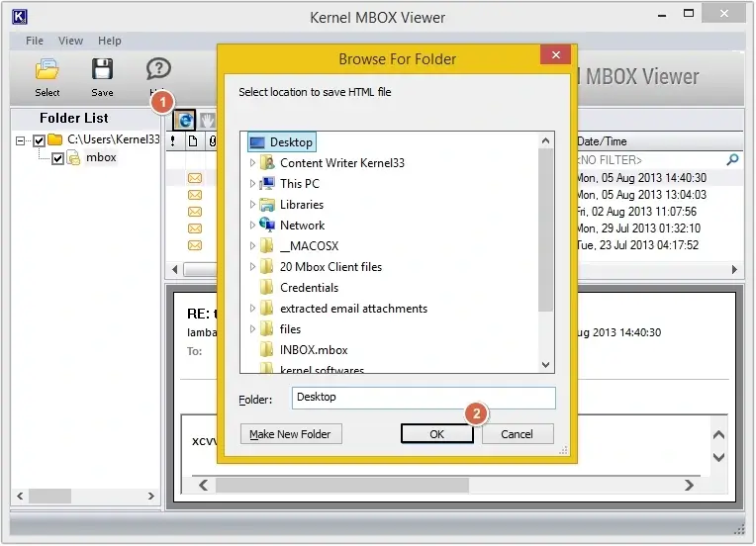Click the Select folder toolbar icon
Screen dimensions: 756x546
47,70
